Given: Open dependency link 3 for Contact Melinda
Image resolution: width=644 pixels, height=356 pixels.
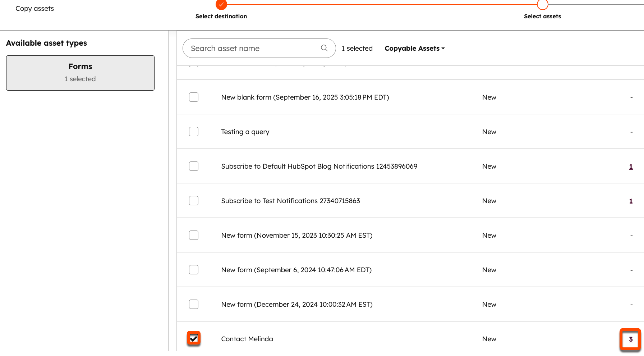Looking at the screenshot, I should coord(631,339).
